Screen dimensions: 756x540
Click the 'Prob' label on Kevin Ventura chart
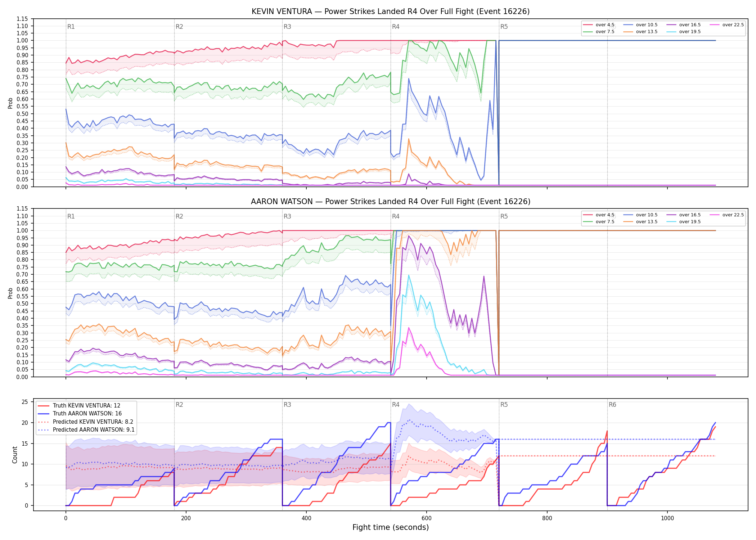[x=10, y=103]
